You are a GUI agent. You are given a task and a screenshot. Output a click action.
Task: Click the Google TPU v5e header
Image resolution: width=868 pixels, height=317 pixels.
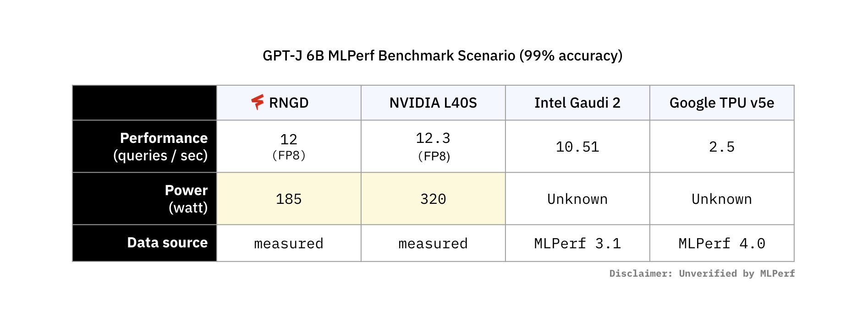(x=721, y=103)
